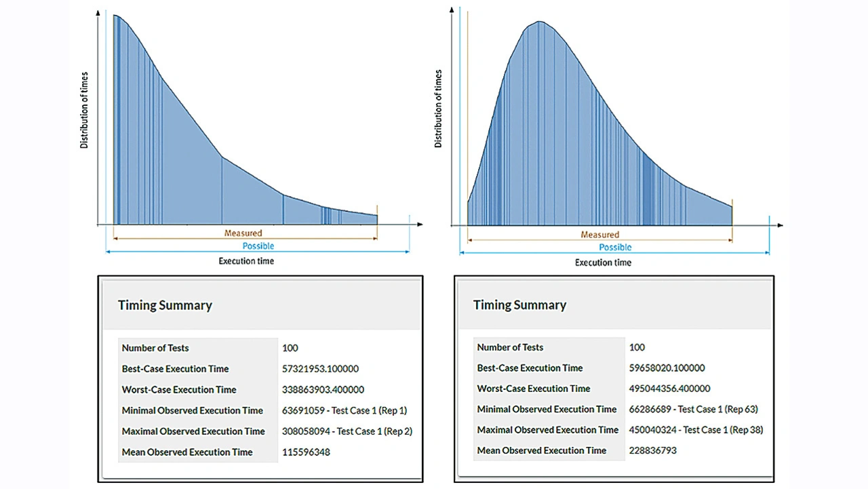Open Test Case 1 (Rep 38) entry

[723, 430]
